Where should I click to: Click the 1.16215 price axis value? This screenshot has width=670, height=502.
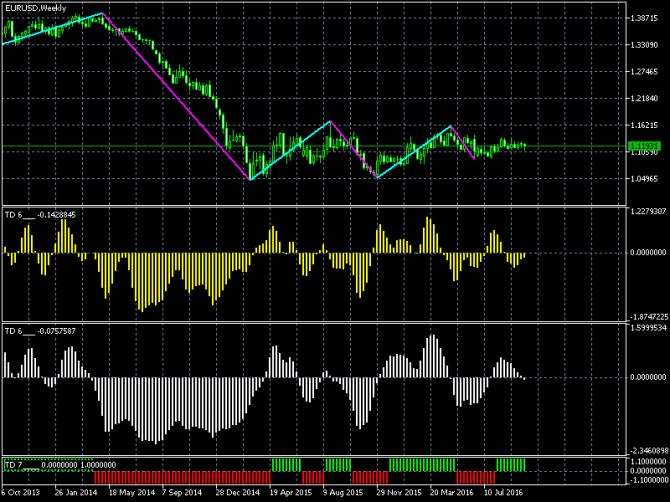(x=644, y=126)
